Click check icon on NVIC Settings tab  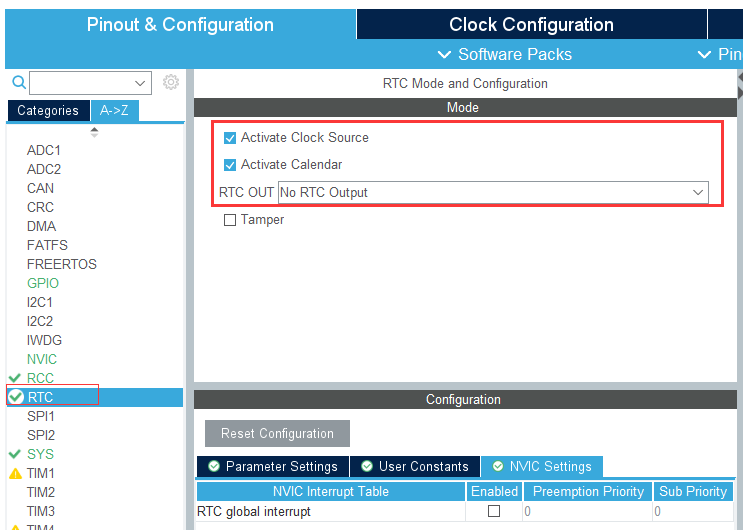[x=498, y=466]
